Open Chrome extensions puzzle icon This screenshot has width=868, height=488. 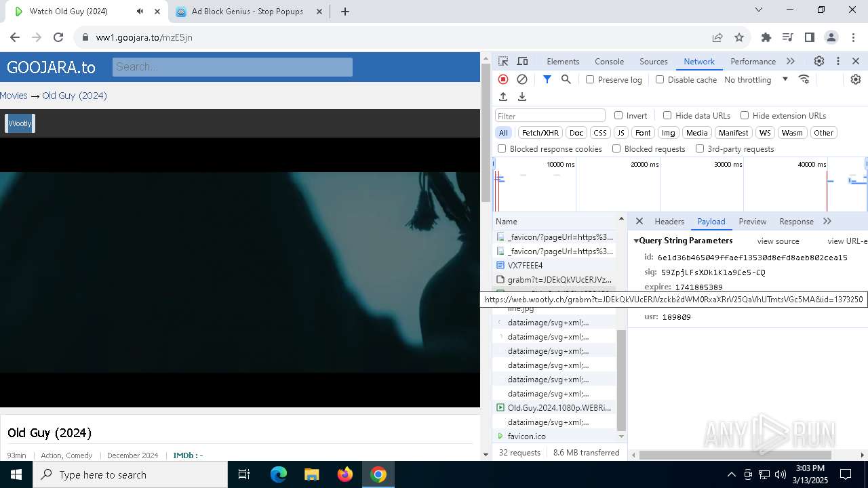pos(766,37)
